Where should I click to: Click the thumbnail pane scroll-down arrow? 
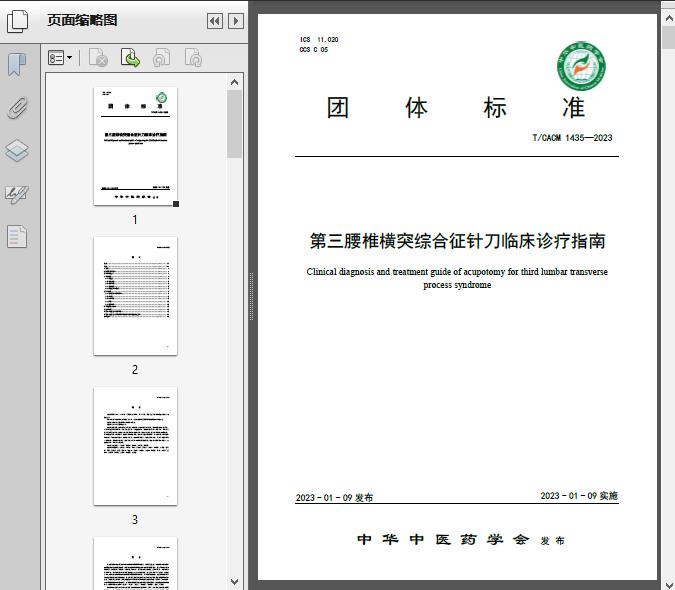[x=235, y=581]
